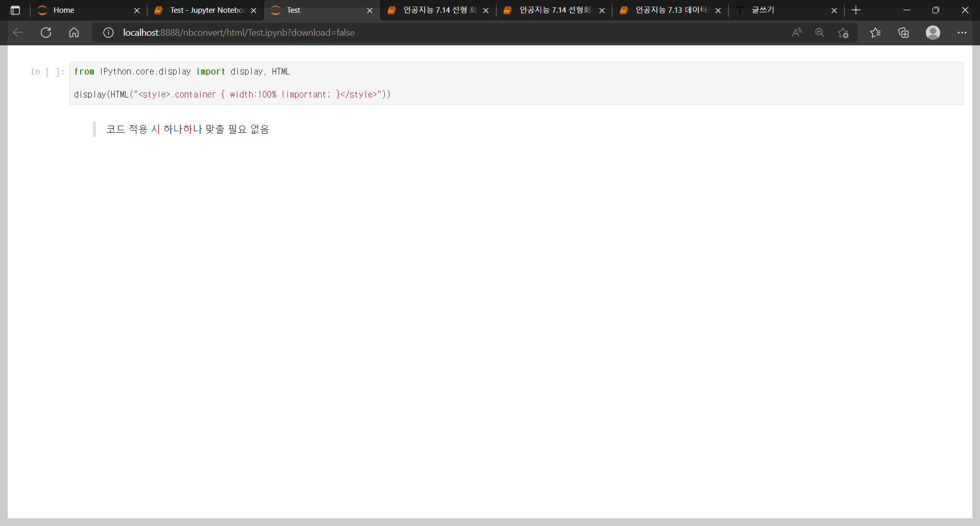Click the zoom magnifier icon

[820, 33]
